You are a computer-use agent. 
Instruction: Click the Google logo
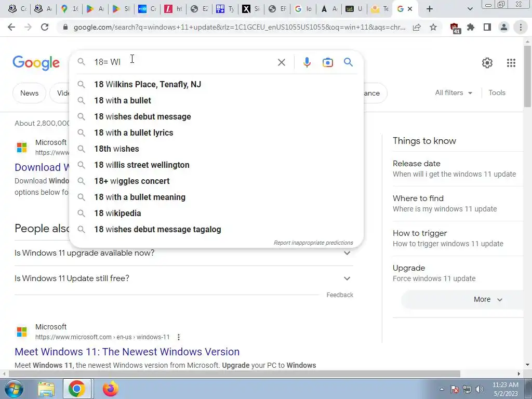(36, 63)
